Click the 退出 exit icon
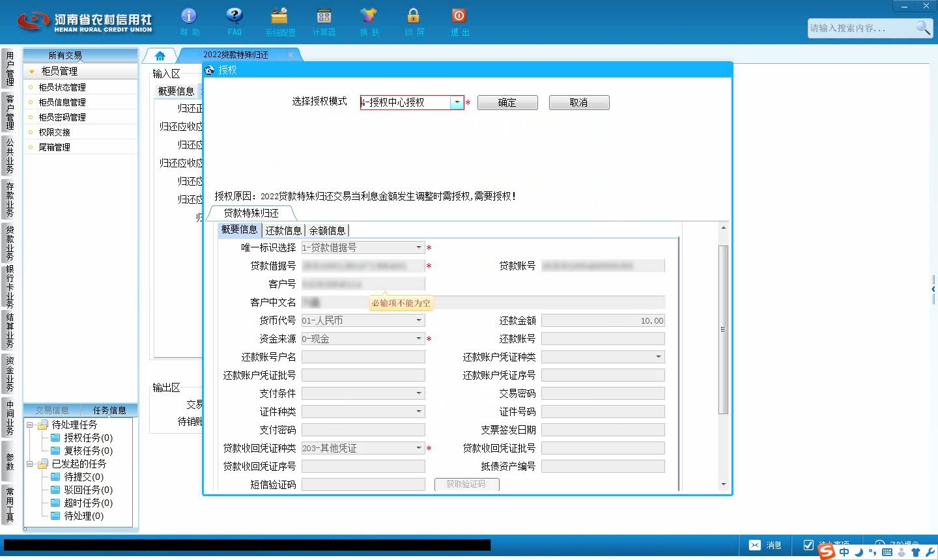Image resolution: width=938 pixels, height=560 pixels. (459, 21)
